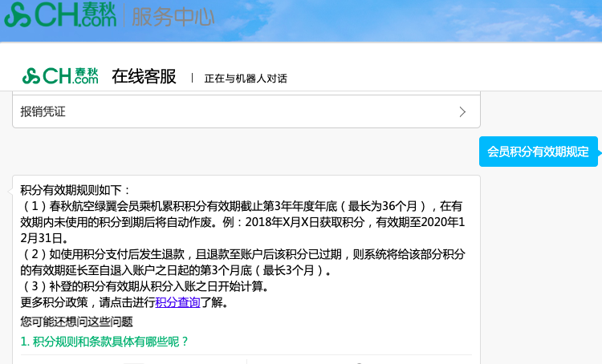Click the 正在与机器人对话 status text
The height and width of the screenshot is (364, 602).
tap(246, 79)
